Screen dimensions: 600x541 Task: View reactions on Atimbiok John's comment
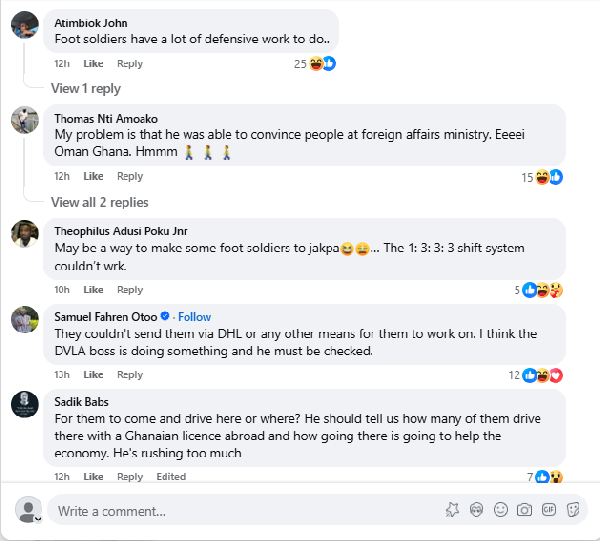point(314,64)
